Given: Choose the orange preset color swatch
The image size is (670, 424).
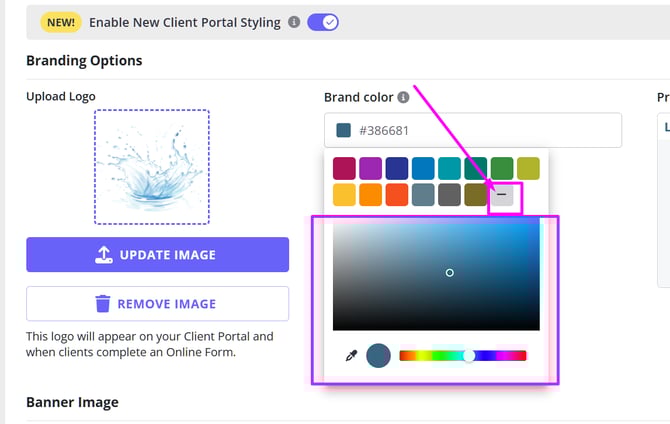Looking at the screenshot, I should click(x=371, y=194).
